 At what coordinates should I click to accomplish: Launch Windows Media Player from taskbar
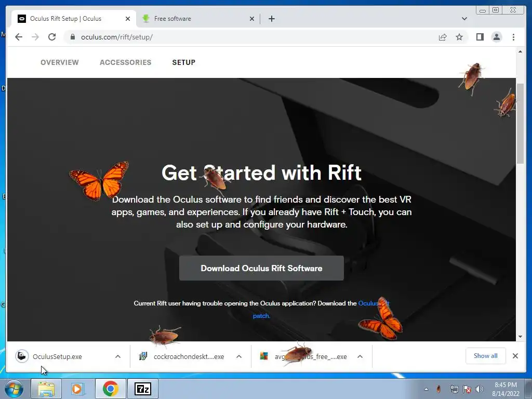pos(78,389)
